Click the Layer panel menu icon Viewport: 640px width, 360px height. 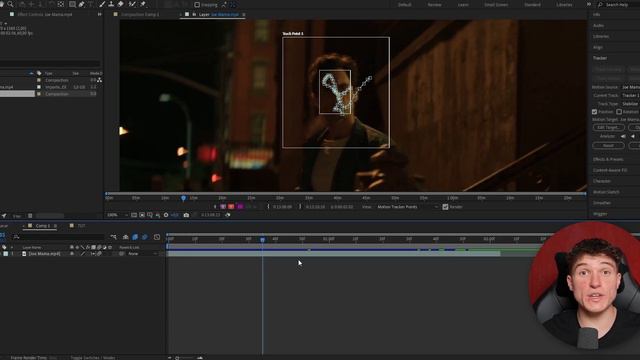pos(244,14)
